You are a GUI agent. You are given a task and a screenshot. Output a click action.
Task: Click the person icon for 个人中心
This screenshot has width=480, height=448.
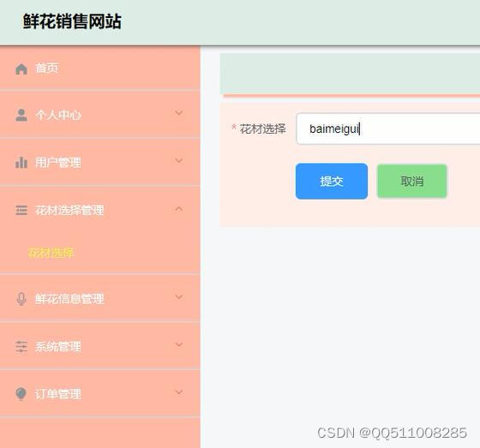(x=21, y=115)
